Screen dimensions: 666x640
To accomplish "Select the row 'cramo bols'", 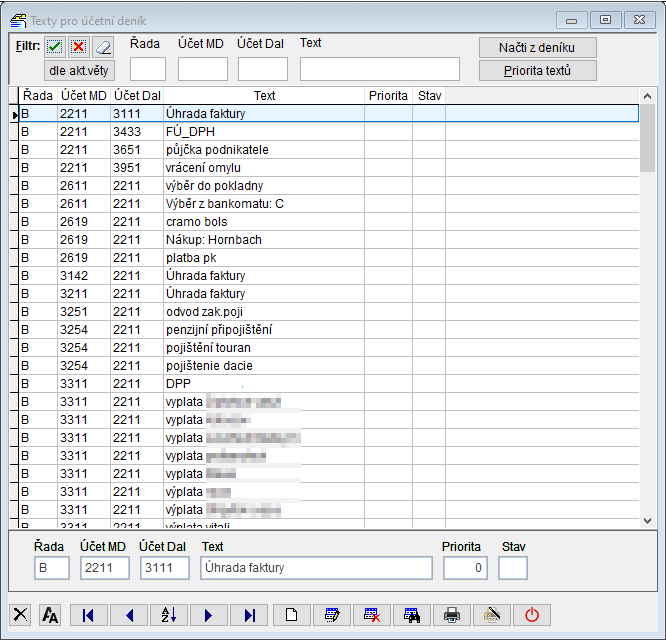I will tap(329, 222).
